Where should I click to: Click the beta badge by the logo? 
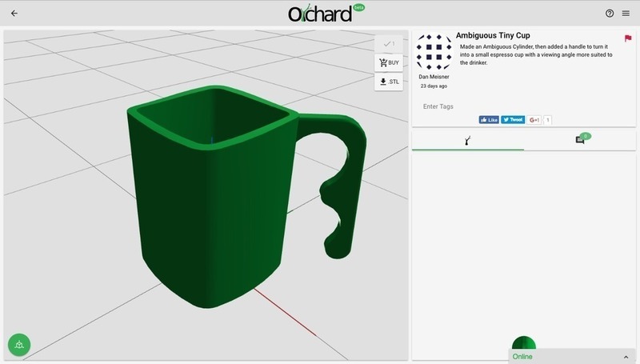[x=358, y=7]
